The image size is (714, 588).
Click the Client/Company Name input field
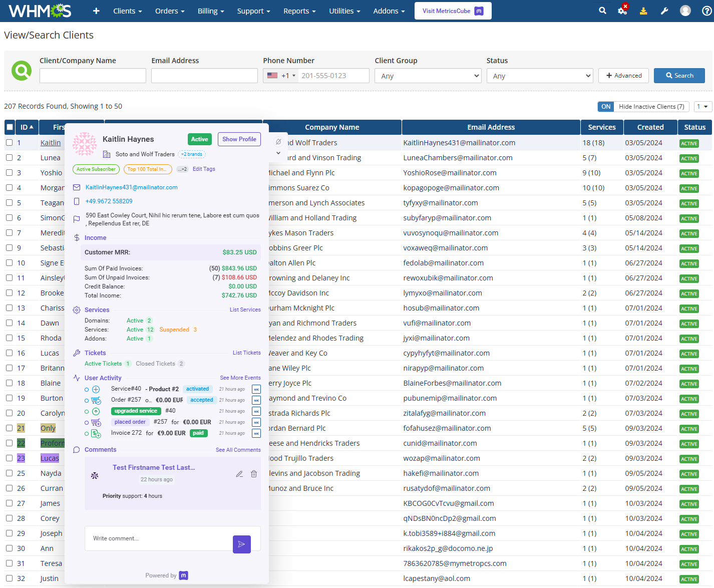pyautogui.click(x=93, y=76)
